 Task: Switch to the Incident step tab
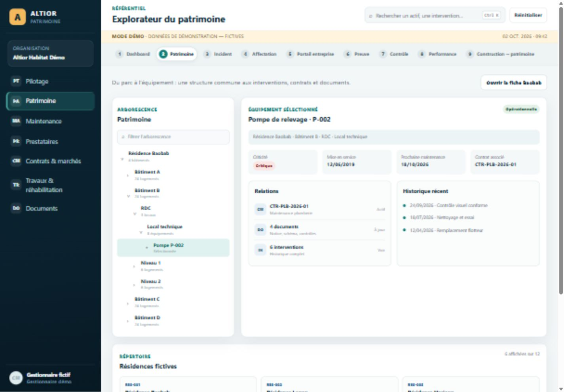(218, 54)
